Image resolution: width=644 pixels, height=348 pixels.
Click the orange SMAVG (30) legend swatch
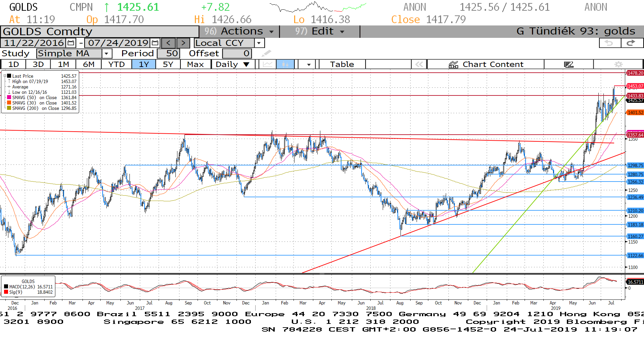tap(9, 103)
